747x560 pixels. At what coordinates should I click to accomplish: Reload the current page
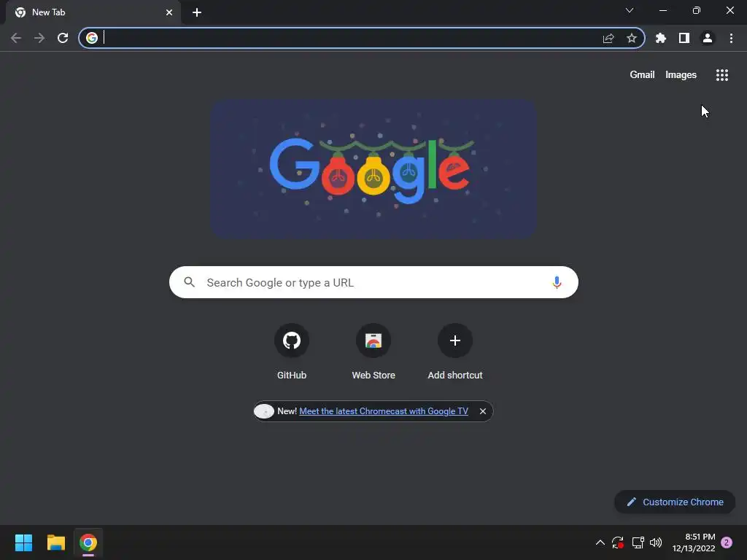63,38
